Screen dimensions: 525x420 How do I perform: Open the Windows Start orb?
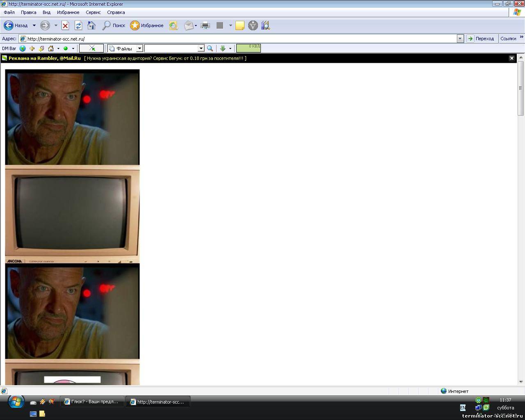click(16, 402)
